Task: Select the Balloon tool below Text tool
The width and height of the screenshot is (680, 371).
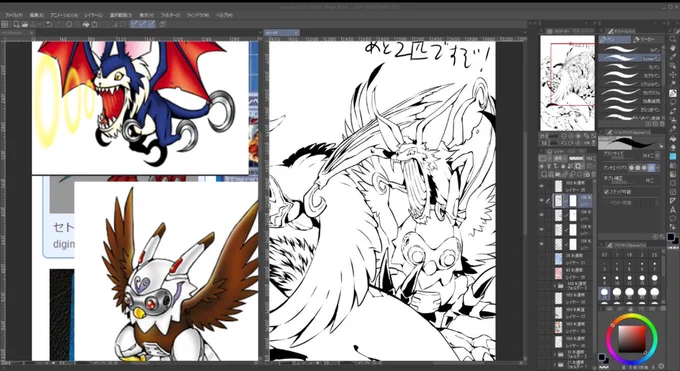Action: coord(673,219)
